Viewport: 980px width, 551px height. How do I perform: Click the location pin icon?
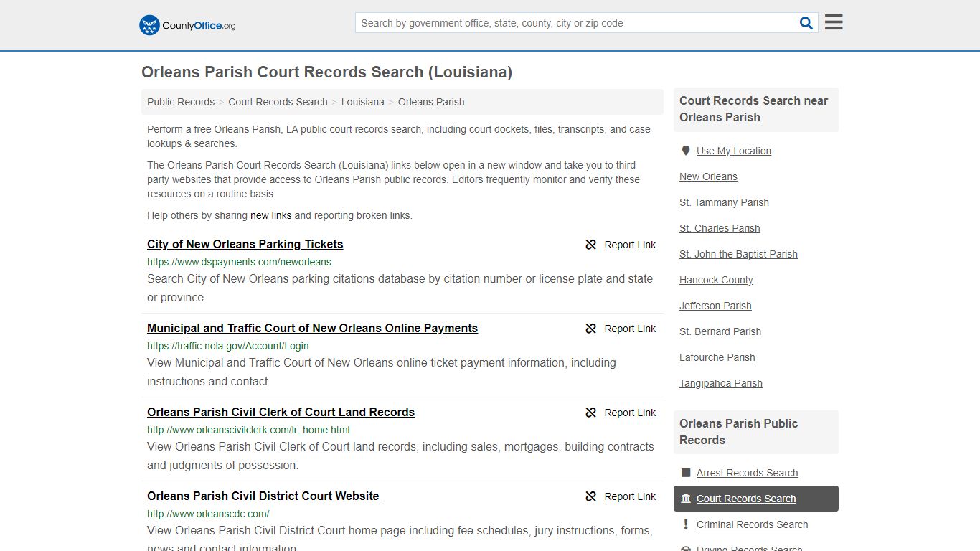point(686,151)
